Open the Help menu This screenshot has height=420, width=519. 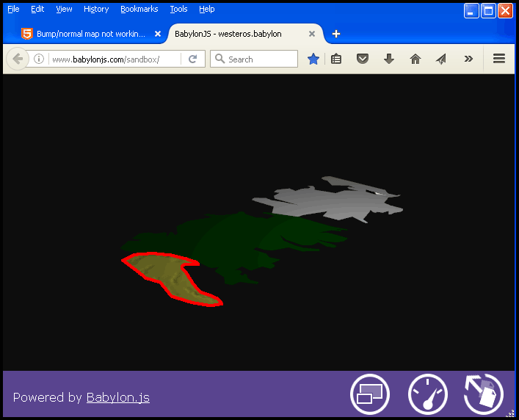pos(206,9)
